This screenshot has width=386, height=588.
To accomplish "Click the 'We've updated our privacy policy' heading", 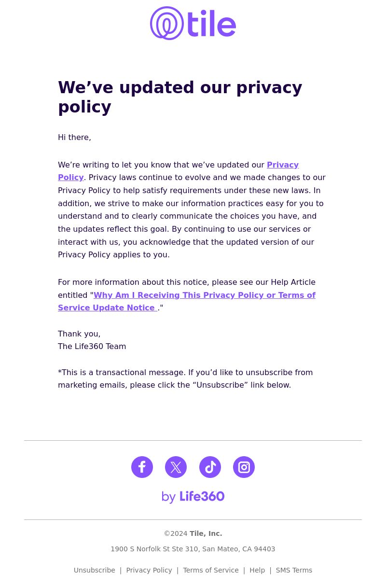I will [180, 97].
